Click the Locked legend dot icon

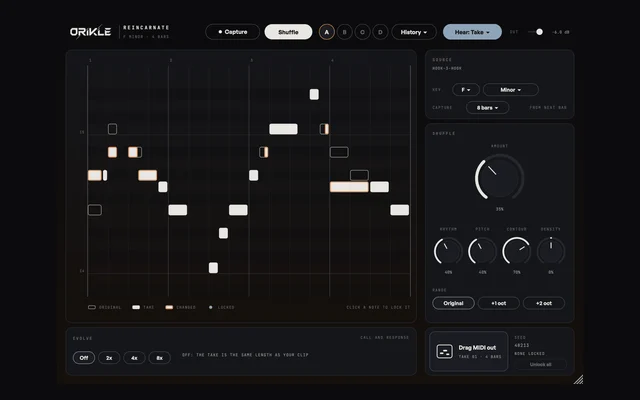211,307
